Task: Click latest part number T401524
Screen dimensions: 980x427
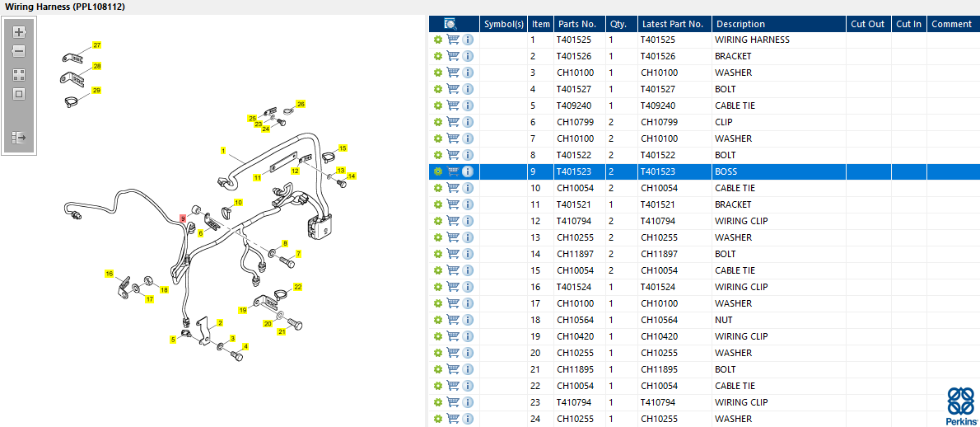Action: pyautogui.click(x=658, y=287)
